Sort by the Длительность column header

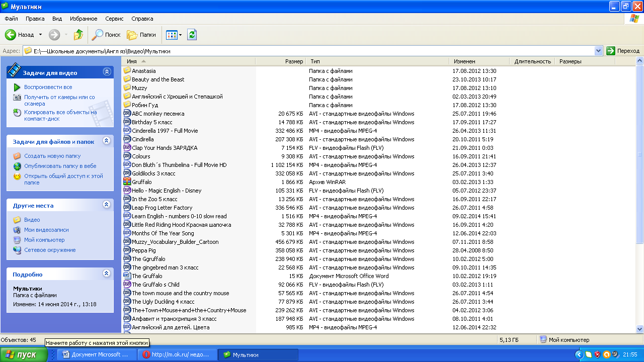tap(532, 61)
